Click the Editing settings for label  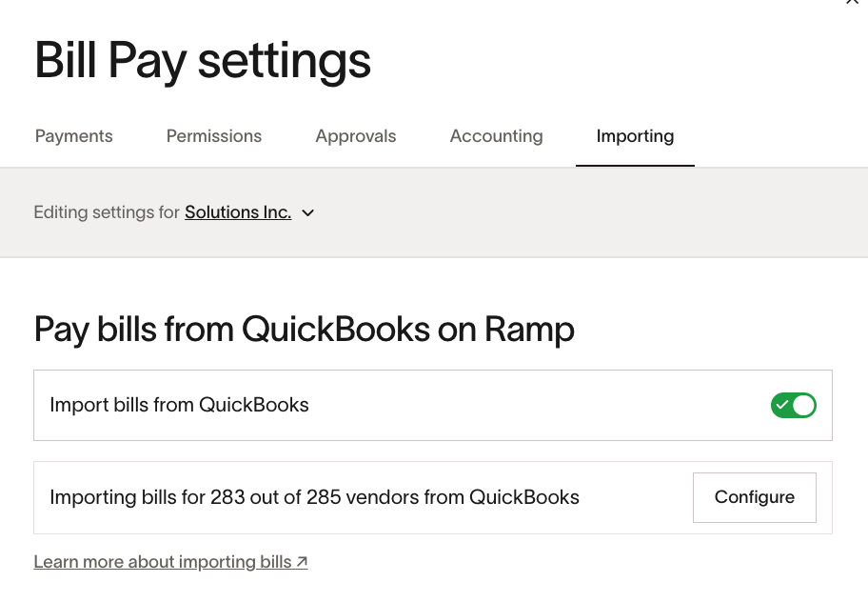pyautogui.click(x=106, y=212)
